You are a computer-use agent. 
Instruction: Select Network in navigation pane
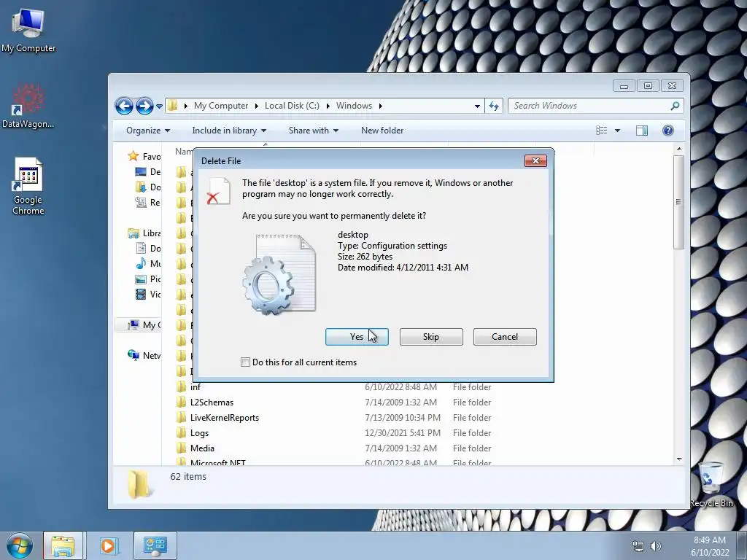(x=144, y=355)
